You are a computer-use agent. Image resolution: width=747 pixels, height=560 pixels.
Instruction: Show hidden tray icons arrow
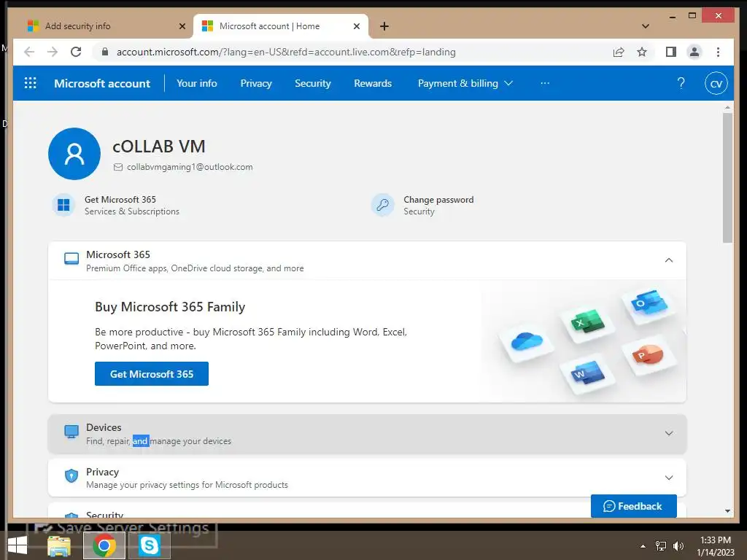[643, 546]
